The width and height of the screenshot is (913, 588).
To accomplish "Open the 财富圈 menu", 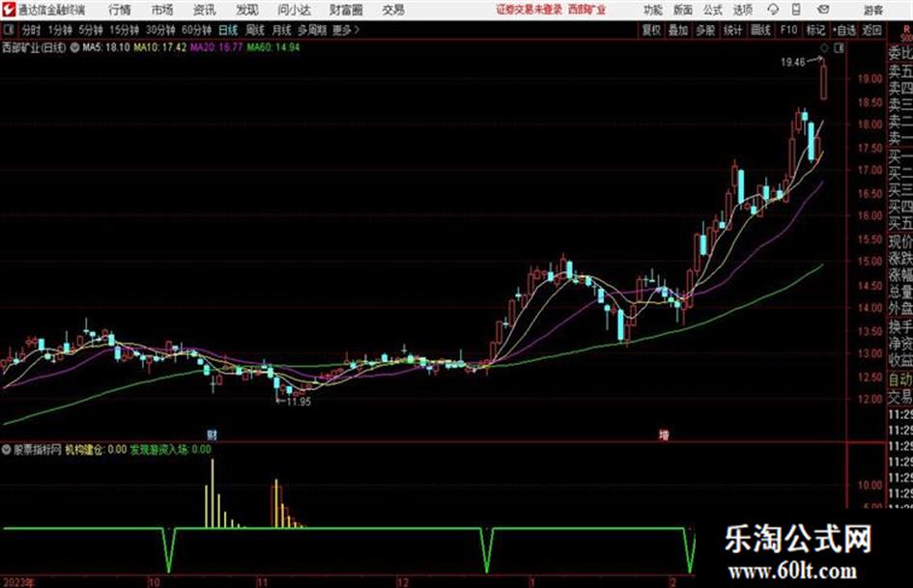I will point(346,10).
